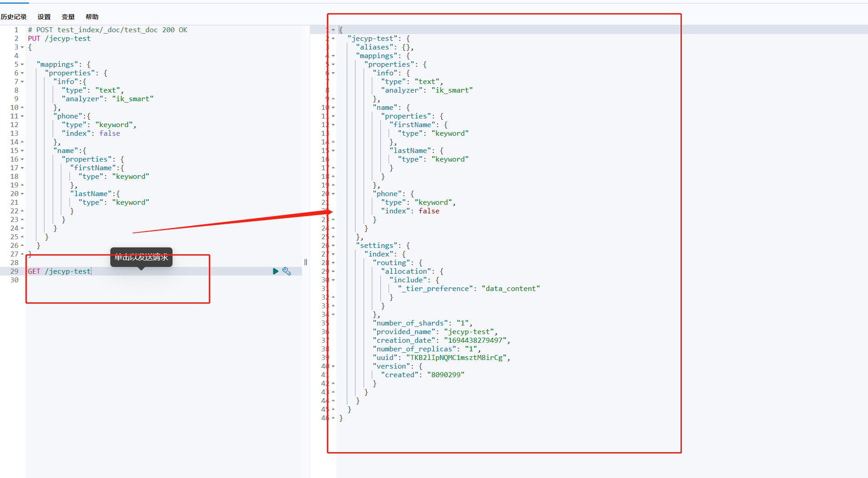Place cursor on the GET /jecyp-test line

coord(59,271)
